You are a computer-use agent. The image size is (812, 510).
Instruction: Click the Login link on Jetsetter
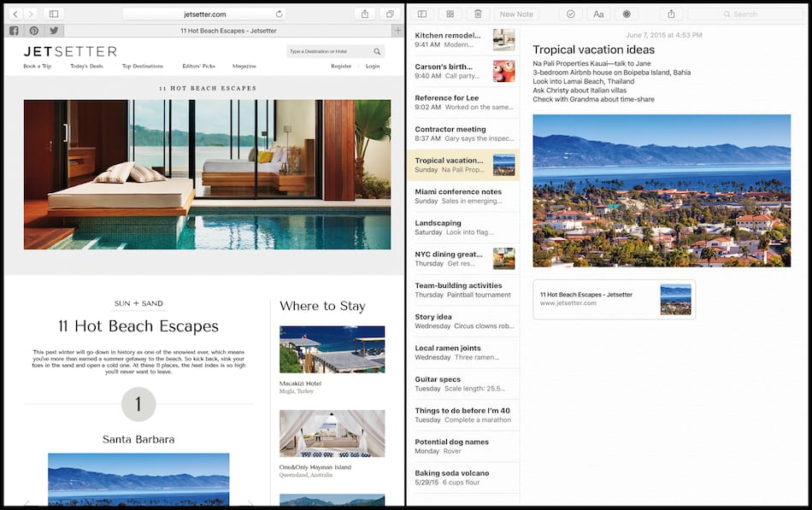tap(373, 66)
